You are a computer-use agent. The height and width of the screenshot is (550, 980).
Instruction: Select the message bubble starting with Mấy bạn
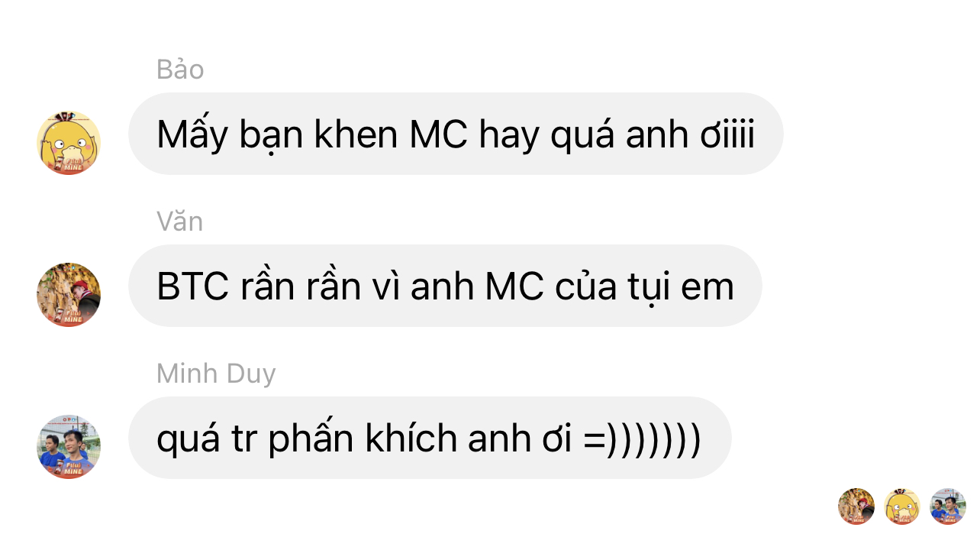point(456,134)
